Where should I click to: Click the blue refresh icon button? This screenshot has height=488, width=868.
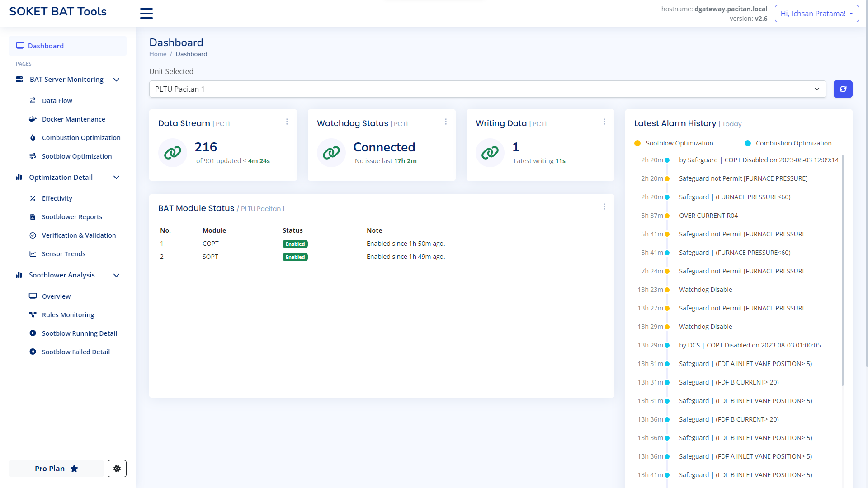pos(843,89)
